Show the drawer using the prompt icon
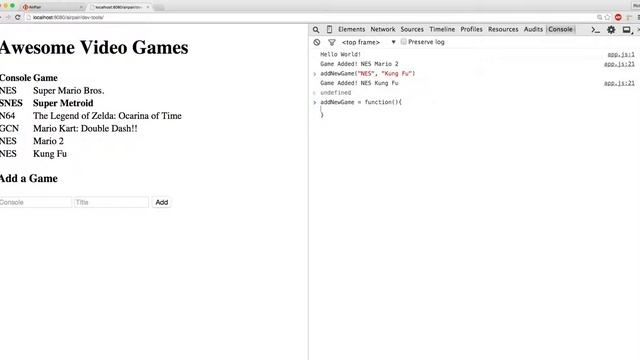640x360 pixels. coord(596,30)
